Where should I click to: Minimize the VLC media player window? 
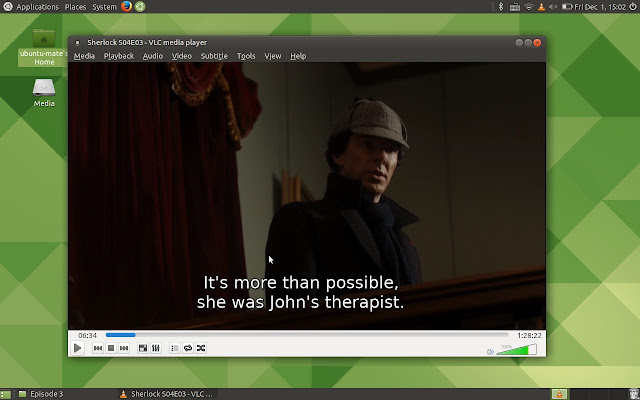coord(519,42)
